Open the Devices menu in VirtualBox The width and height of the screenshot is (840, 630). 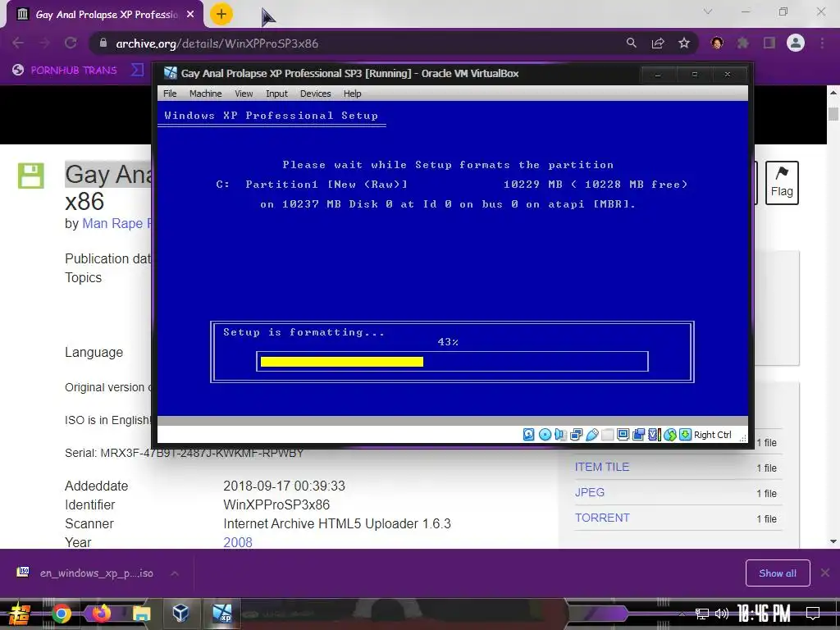[316, 94]
